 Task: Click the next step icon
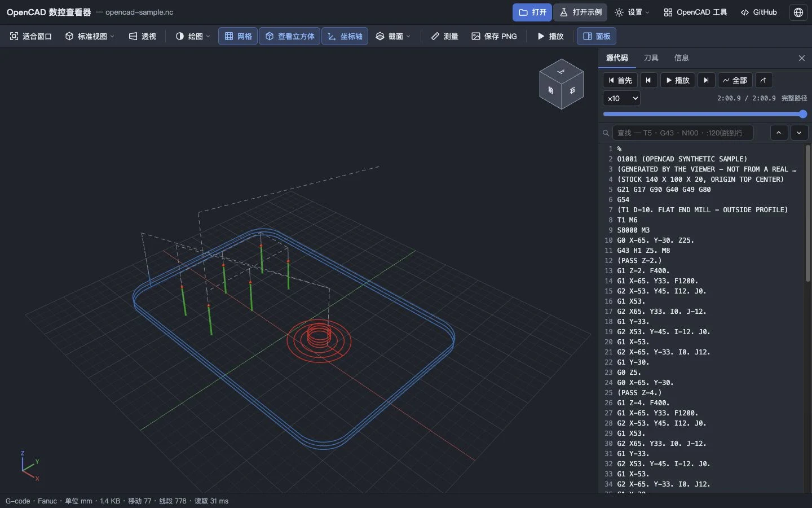click(x=707, y=80)
